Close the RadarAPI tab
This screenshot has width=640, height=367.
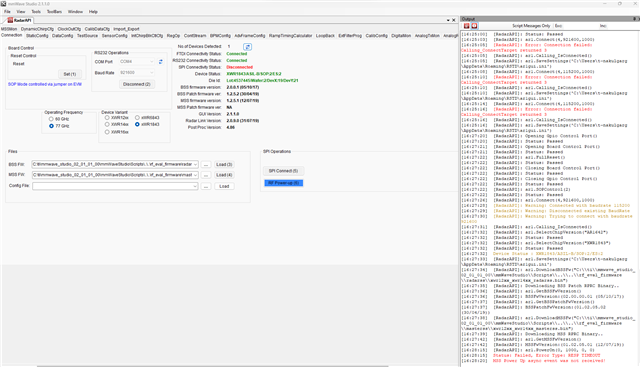[x=454, y=20]
